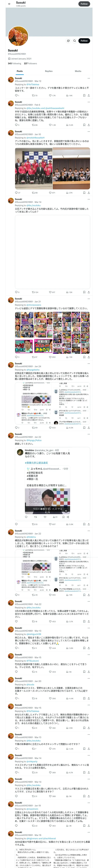Image resolution: width=98 pixels, height=868 pixels.
Task: Switch to the Replies tab
Action: 49,71
